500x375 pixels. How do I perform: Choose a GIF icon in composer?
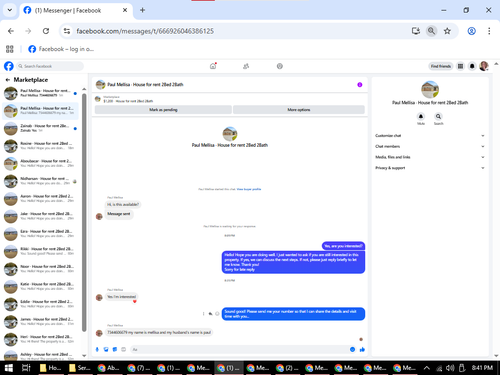pos(123,349)
